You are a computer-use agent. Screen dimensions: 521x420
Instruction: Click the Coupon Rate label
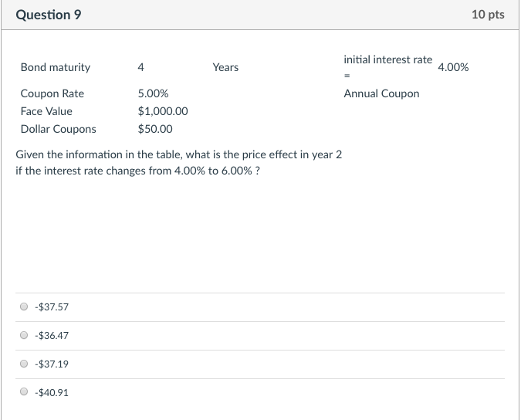coord(52,93)
